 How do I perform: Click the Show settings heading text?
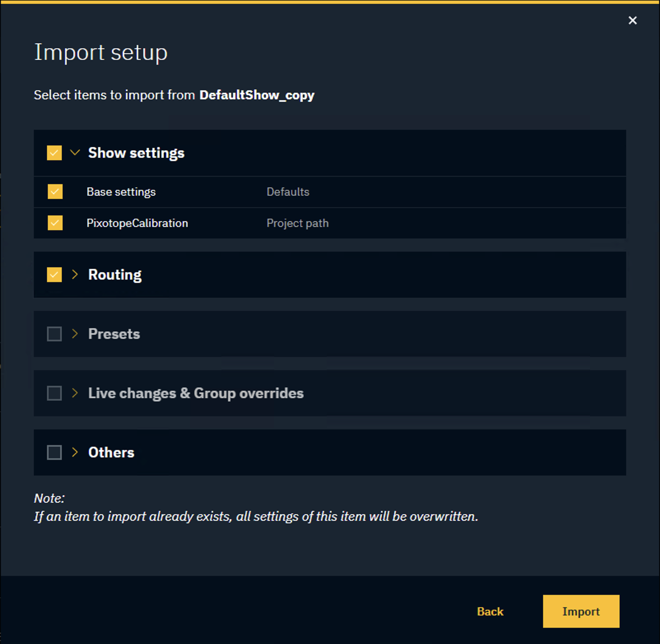coord(136,153)
